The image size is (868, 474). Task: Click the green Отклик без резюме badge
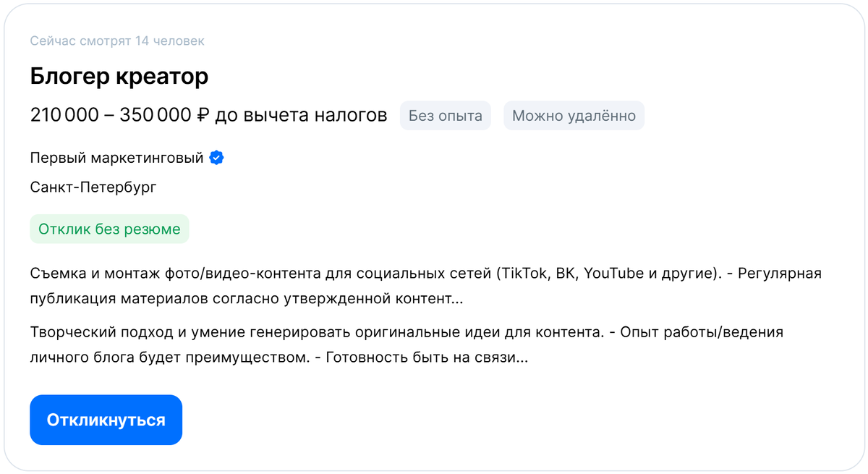pos(109,228)
